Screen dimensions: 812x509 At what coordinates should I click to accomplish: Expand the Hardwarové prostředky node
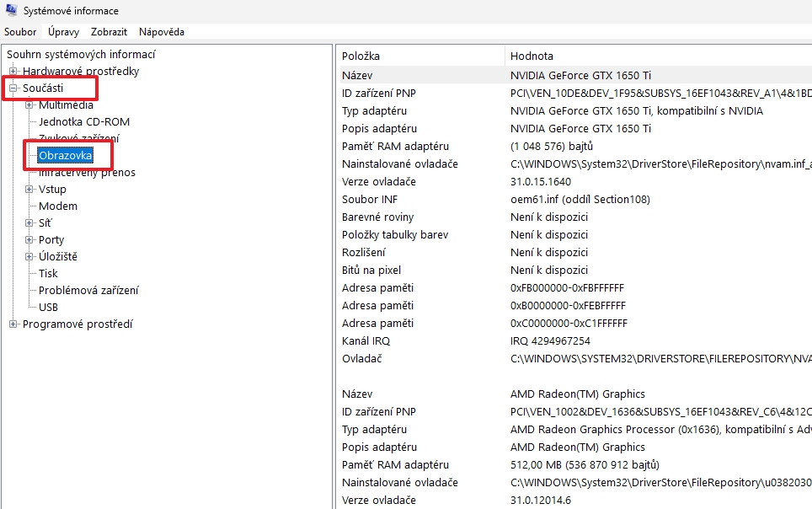click(x=13, y=71)
